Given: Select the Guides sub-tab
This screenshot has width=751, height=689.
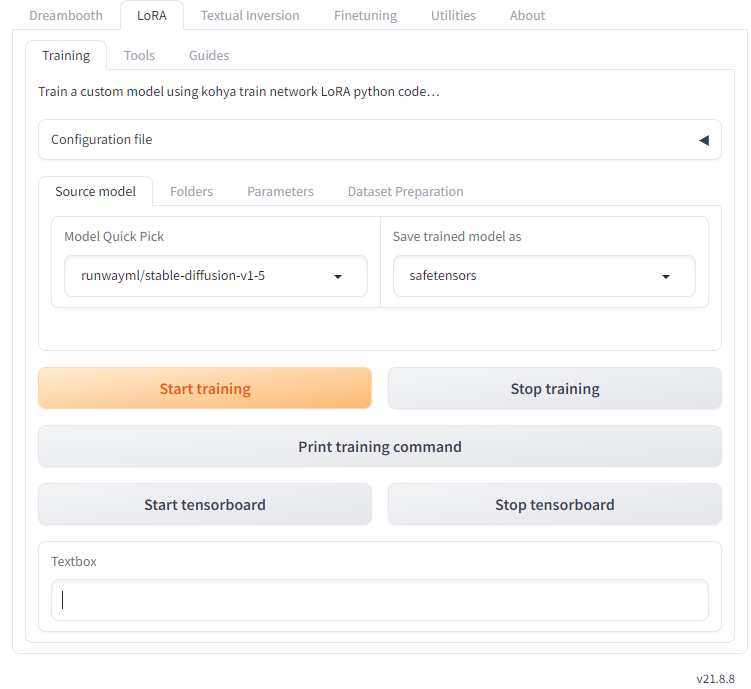Looking at the screenshot, I should (x=209, y=56).
